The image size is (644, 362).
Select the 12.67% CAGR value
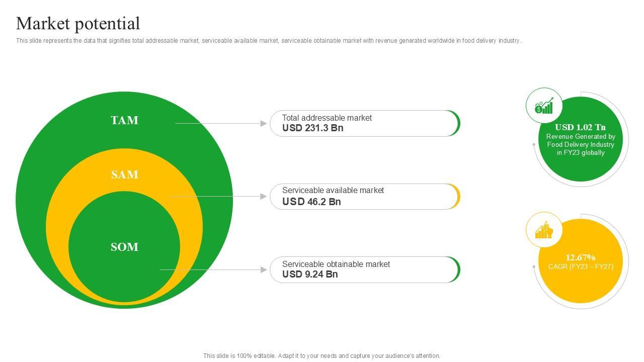[580, 257]
